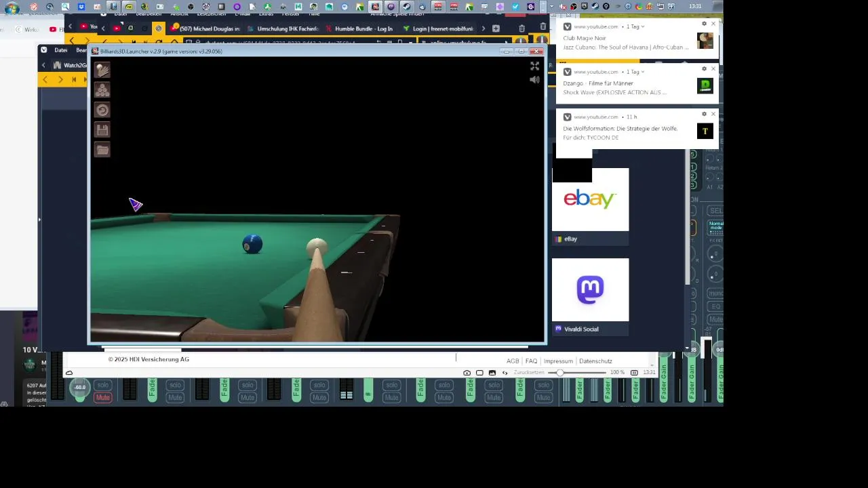
Task: Open the FAQ link
Action: coord(531,361)
